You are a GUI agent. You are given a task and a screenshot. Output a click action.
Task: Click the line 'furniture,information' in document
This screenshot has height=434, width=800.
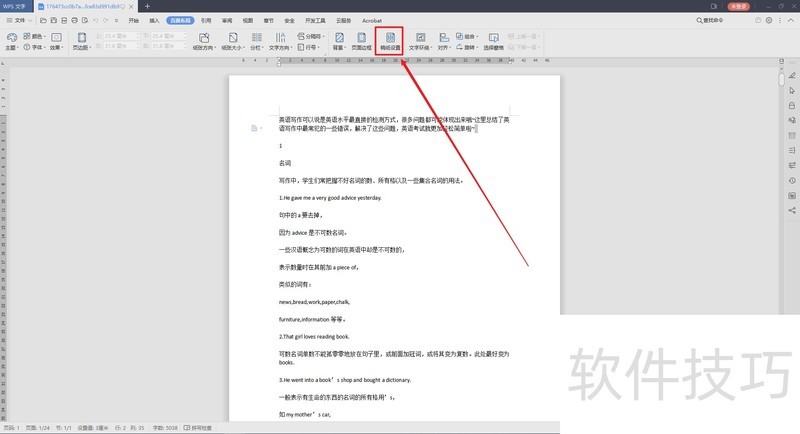click(312, 319)
